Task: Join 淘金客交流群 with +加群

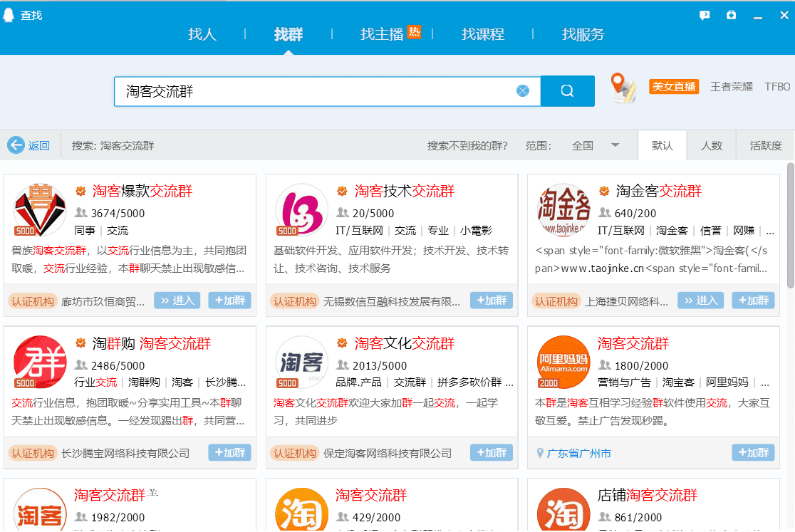Action: (753, 301)
